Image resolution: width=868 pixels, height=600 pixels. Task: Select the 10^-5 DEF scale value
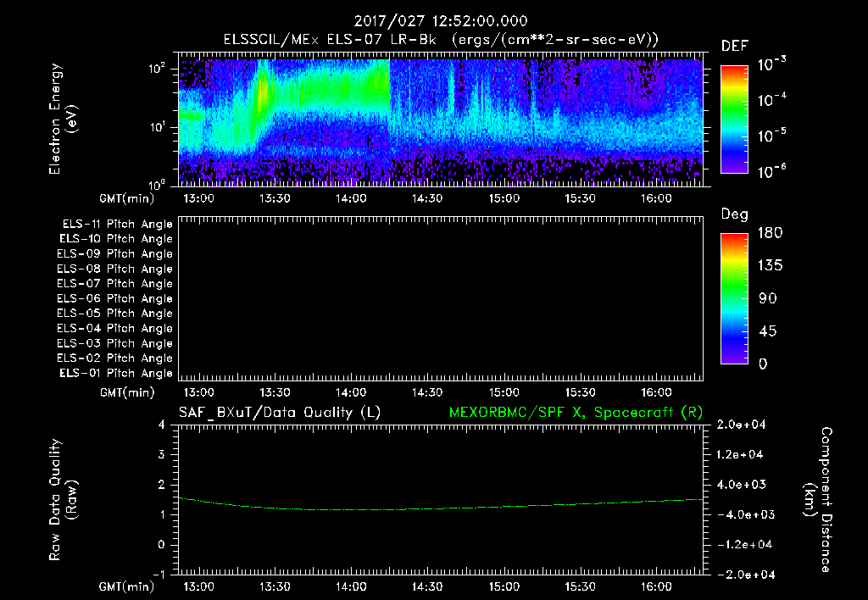771,135
